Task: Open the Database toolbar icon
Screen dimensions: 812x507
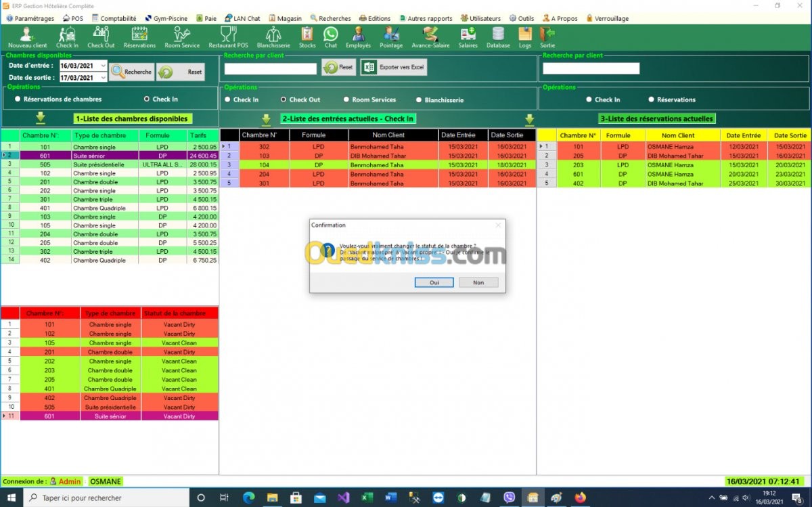Action: tap(498, 37)
